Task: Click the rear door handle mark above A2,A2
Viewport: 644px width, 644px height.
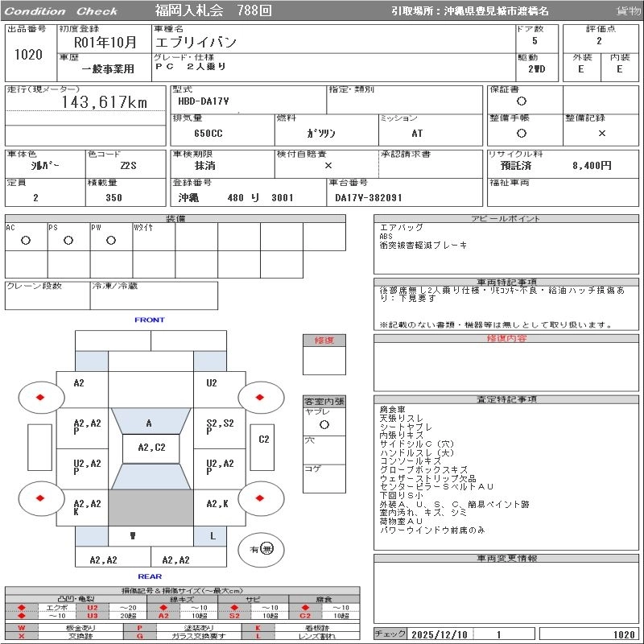Action: (x=133, y=536)
